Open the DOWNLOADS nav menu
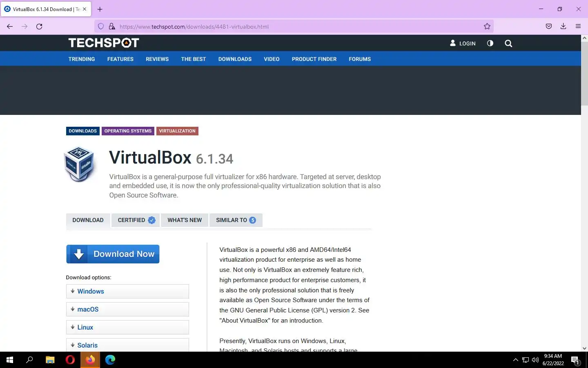The height and width of the screenshot is (368, 588). [x=235, y=59]
